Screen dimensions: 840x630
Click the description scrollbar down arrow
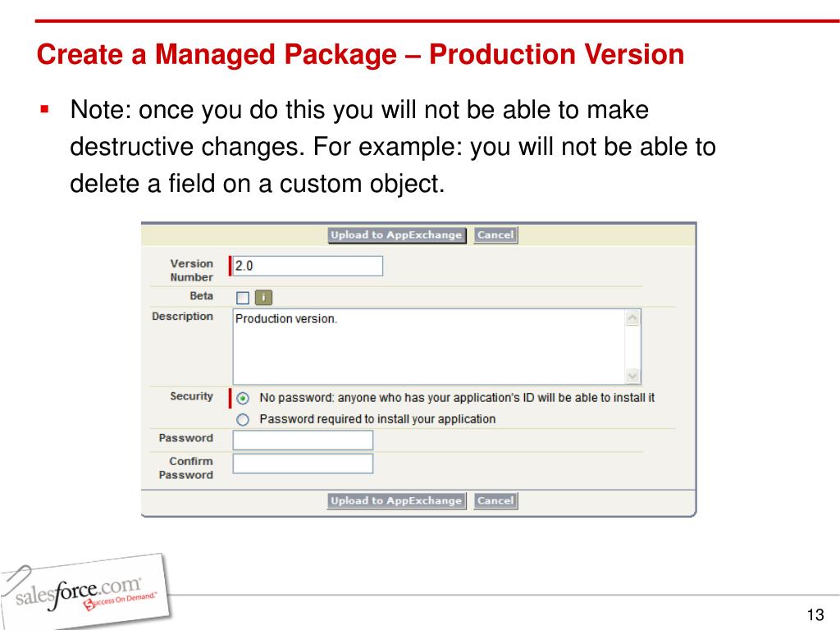click(x=632, y=376)
